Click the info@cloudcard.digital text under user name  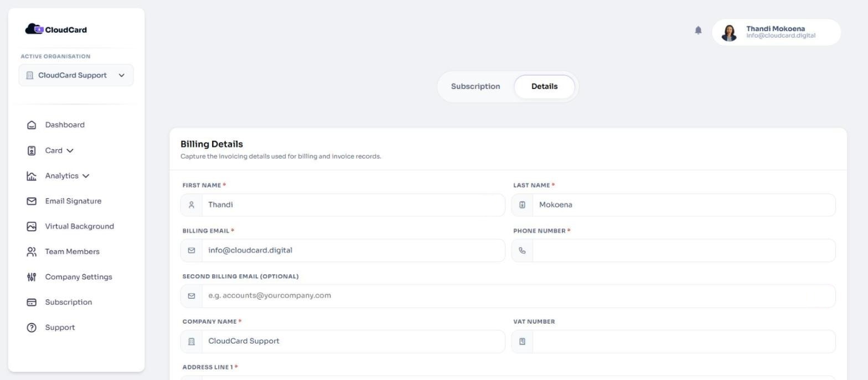pos(781,36)
